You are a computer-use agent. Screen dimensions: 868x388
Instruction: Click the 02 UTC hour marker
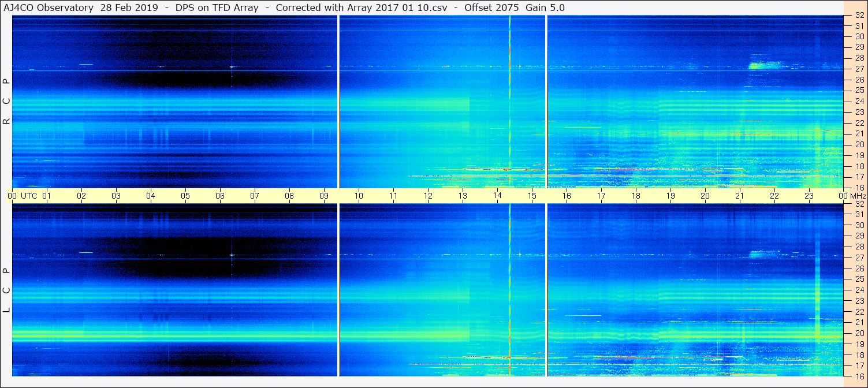click(x=81, y=196)
